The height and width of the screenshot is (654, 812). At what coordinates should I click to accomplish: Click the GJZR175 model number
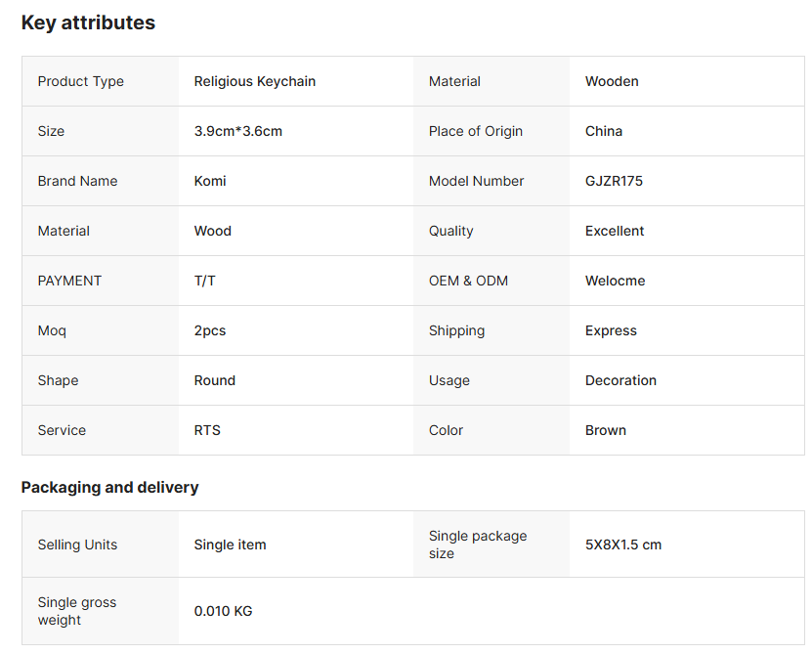pos(614,181)
